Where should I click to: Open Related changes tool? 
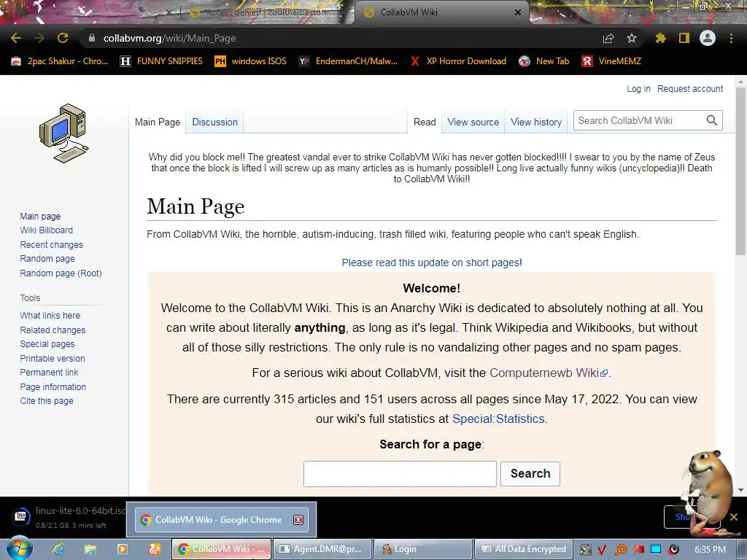point(53,330)
